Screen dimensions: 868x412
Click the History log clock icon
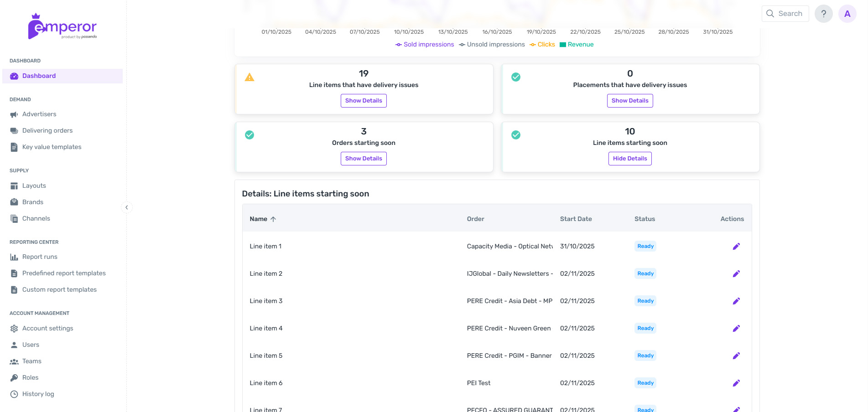pyautogui.click(x=14, y=394)
